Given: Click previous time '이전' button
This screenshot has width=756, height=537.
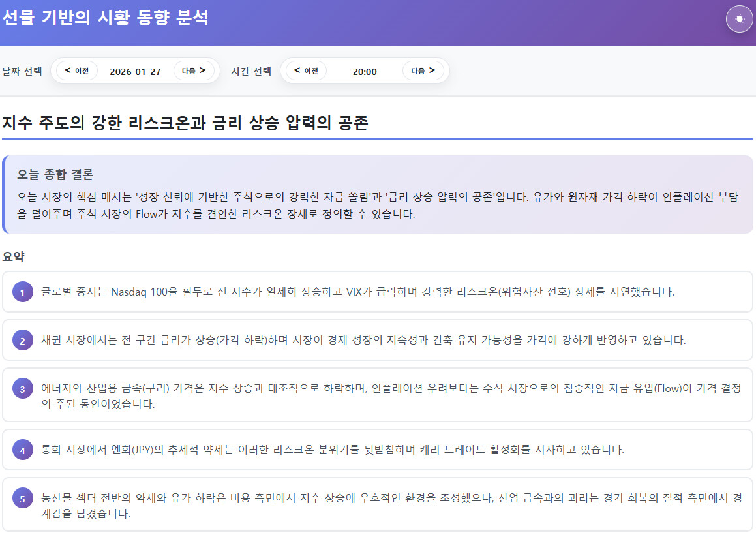Looking at the screenshot, I should tap(306, 71).
